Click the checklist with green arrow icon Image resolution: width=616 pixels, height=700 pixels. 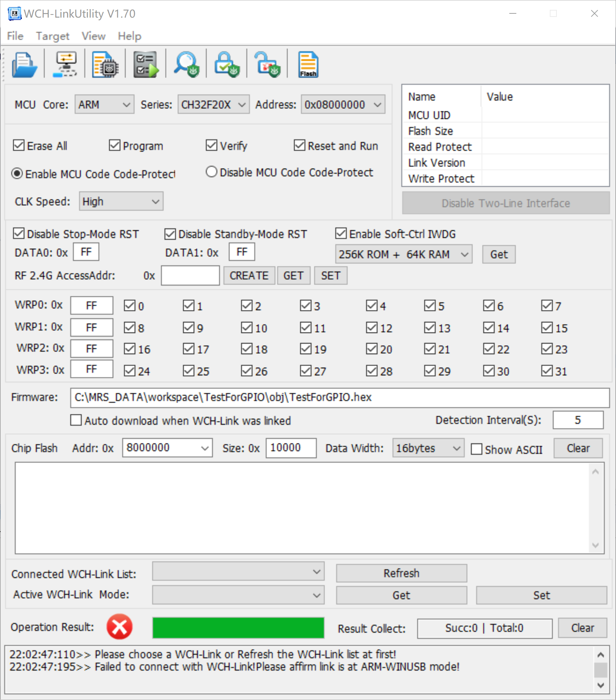[x=146, y=64]
